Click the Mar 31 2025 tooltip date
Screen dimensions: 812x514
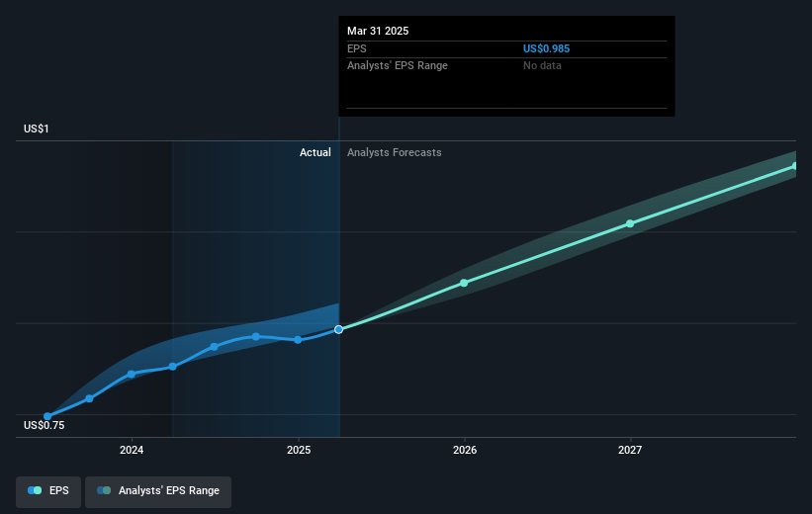click(x=378, y=31)
